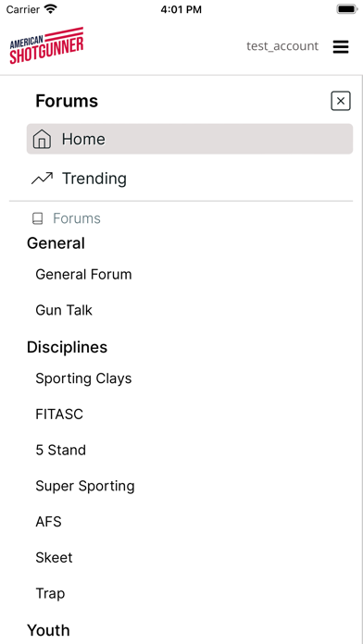
Task: Tap the battery status icon
Action: click(x=347, y=9)
